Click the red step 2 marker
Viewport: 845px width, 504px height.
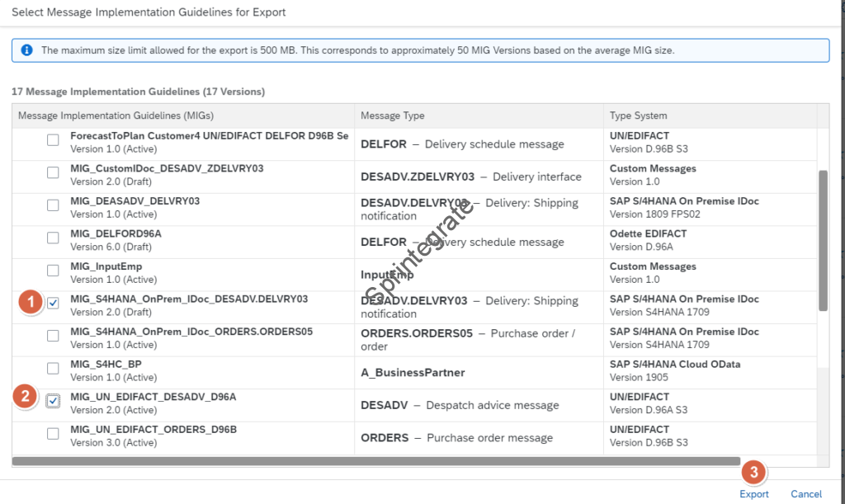25,397
